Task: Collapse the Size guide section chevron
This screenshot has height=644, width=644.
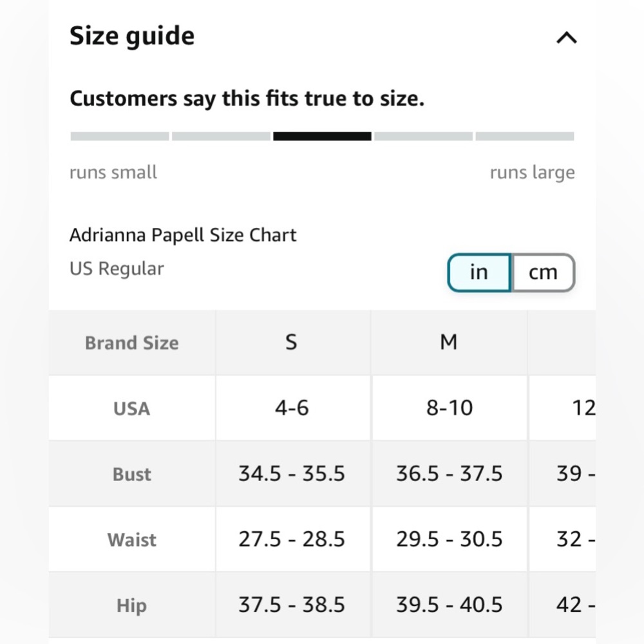Action: pyautogui.click(x=566, y=38)
